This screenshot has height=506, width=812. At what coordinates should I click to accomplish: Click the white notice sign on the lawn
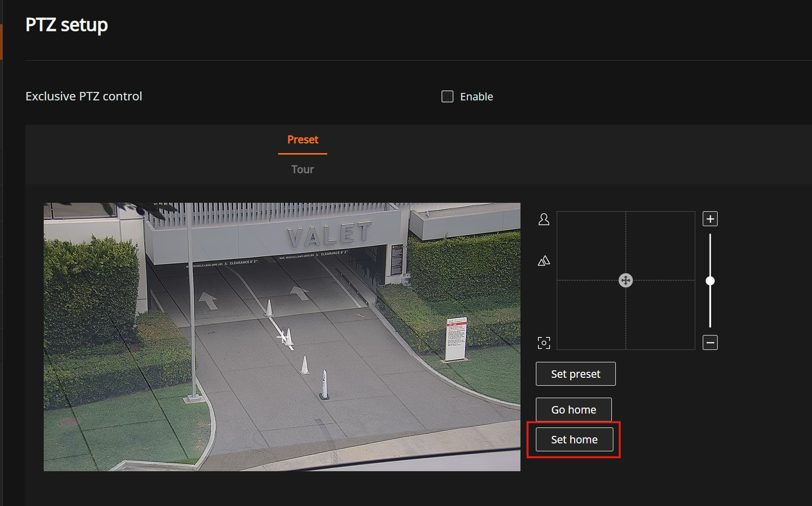(x=456, y=338)
